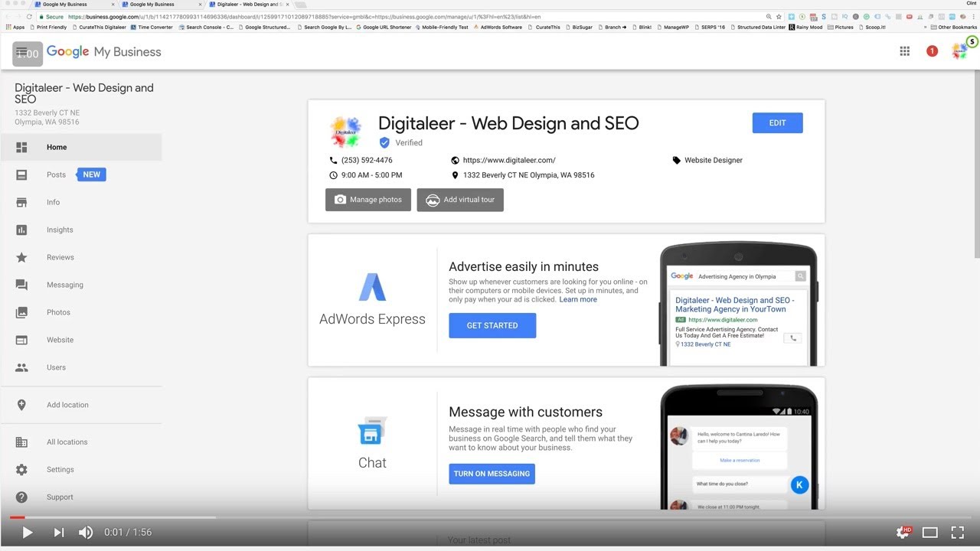
Task: Open the Google apps grid
Action: (905, 51)
